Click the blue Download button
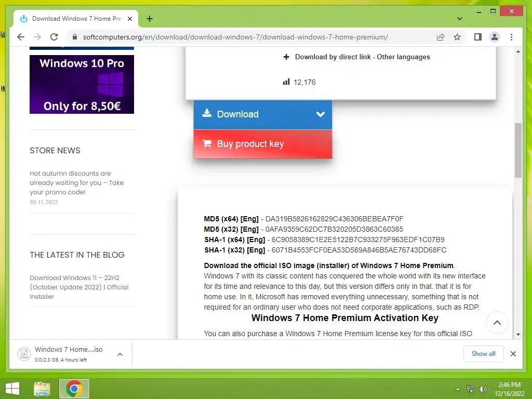The height and width of the screenshot is (399, 532). click(x=262, y=114)
